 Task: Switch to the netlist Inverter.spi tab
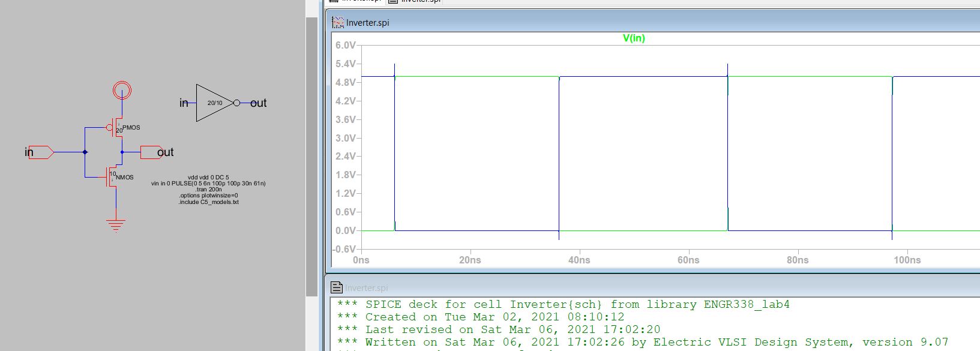point(415,1)
